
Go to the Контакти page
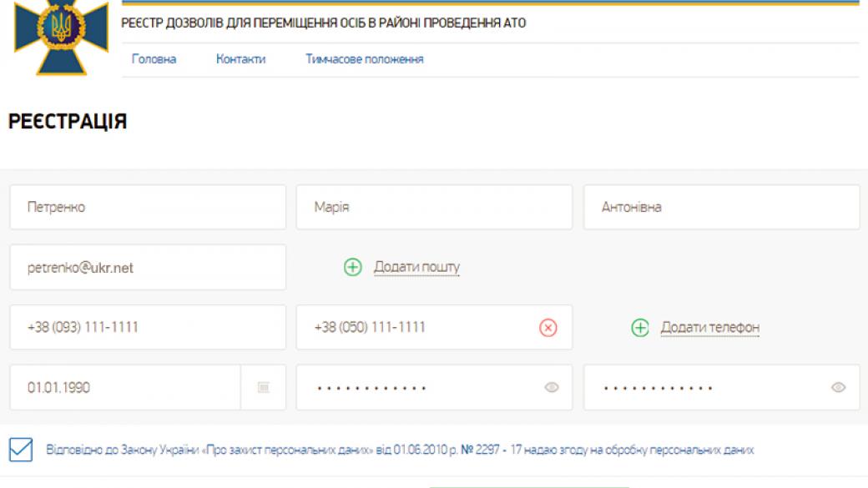click(x=240, y=59)
